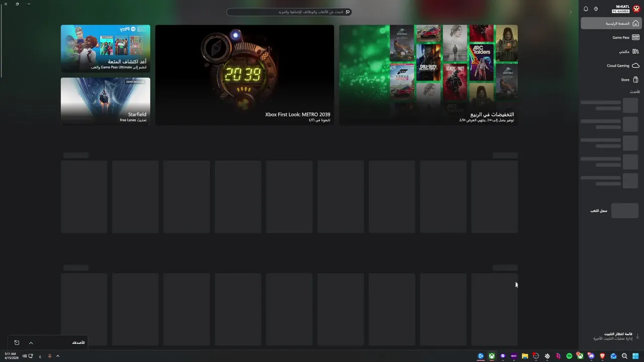The width and height of the screenshot is (644, 362).
Task: Switch to the active Xbox app taskbar icon
Action: (x=492, y=356)
